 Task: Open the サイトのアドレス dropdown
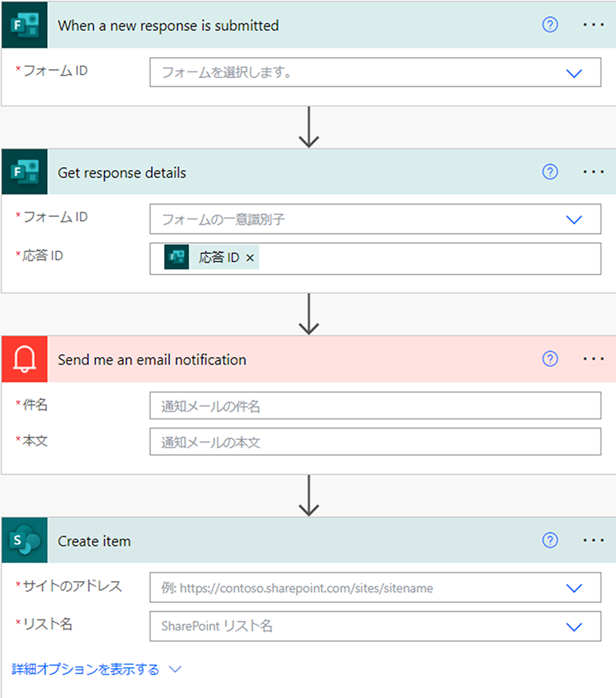pyautogui.click(x=574, y=588)
